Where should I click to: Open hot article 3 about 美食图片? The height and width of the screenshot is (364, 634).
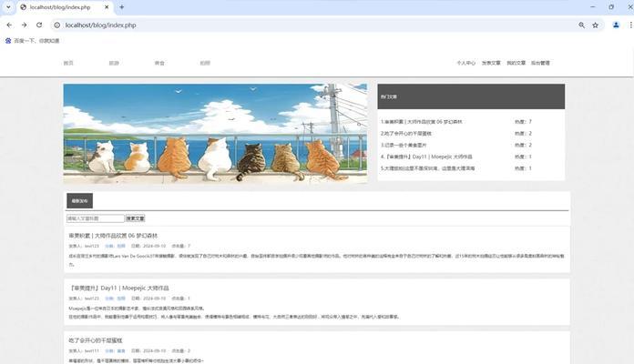pos(404,145)
